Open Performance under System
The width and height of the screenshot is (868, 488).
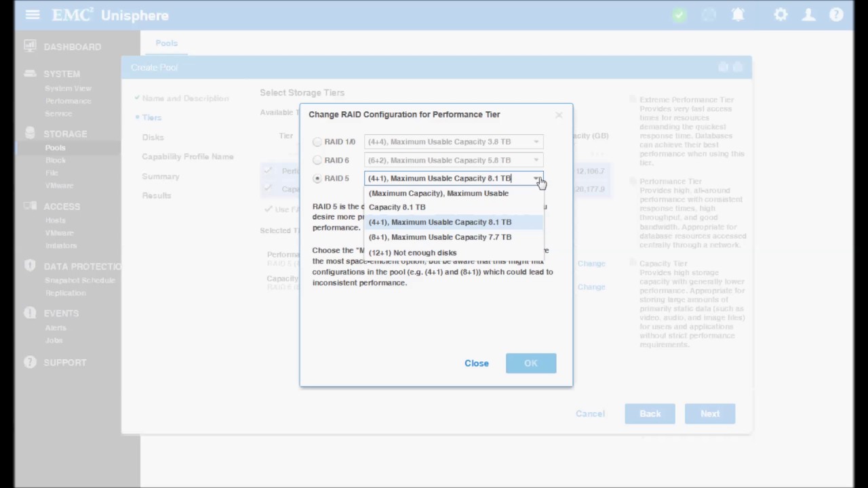pyautogui.click(x=68, y=101)
